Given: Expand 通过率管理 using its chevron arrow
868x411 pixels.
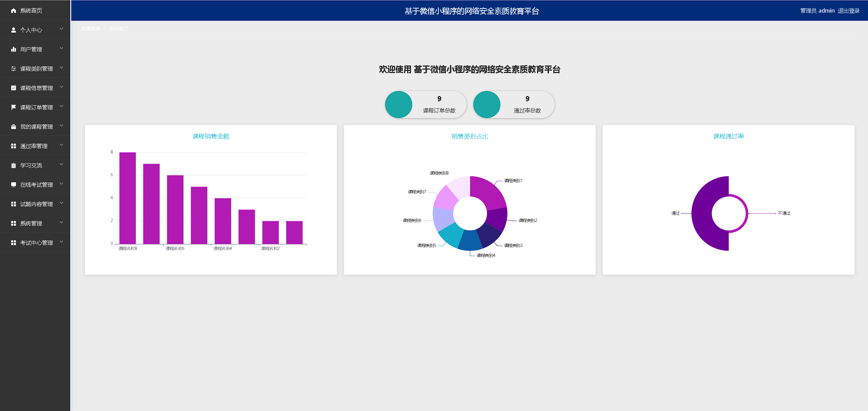Looking at the screenshot, I should [61, 145].
